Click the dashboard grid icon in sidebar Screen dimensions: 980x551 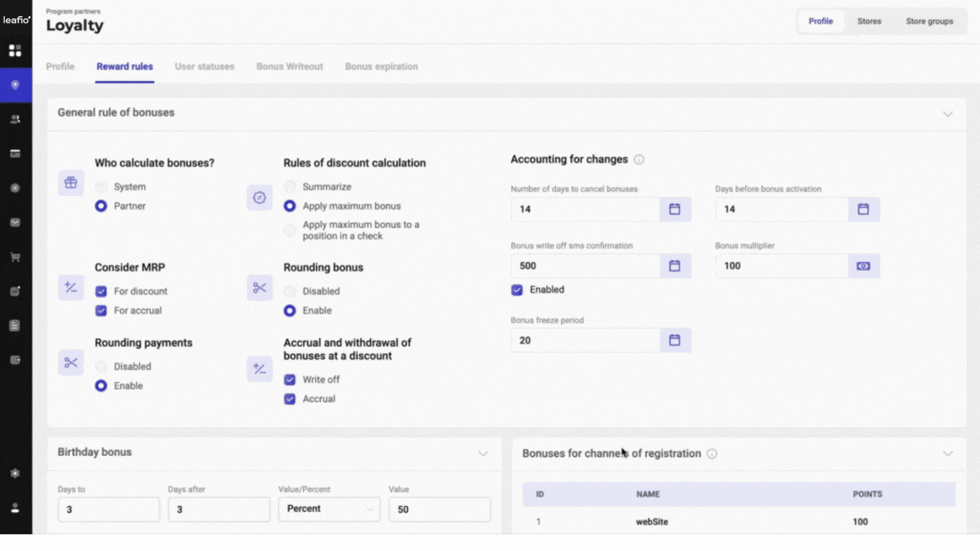[15, 51]
